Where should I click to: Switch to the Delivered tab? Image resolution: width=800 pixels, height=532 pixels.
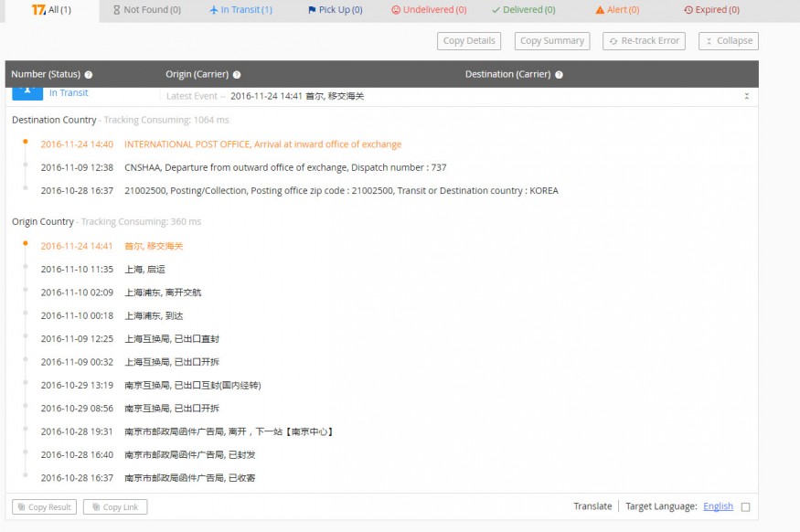(x=523, y=10)
